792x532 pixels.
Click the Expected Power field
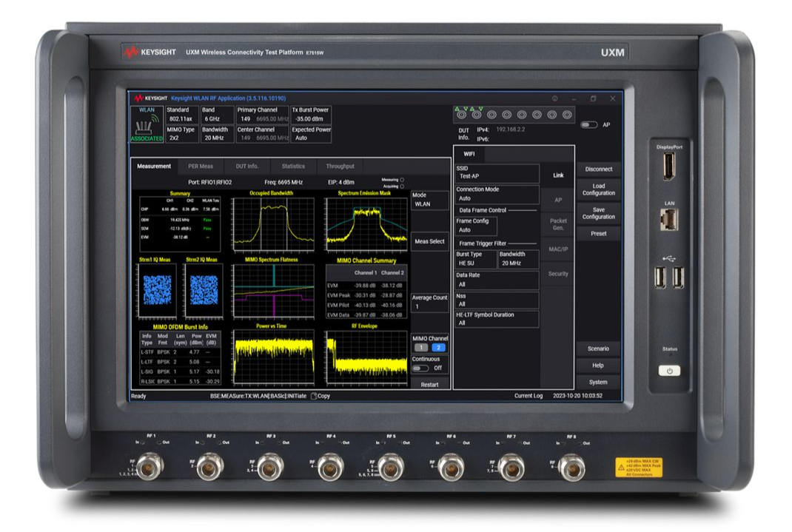pyautogui.click(x=311, y=134)
